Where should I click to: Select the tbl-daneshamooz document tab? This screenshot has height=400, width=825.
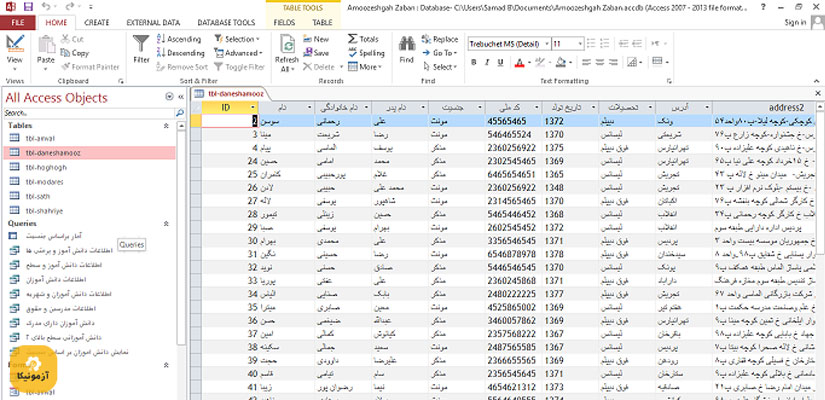point(231,94)
